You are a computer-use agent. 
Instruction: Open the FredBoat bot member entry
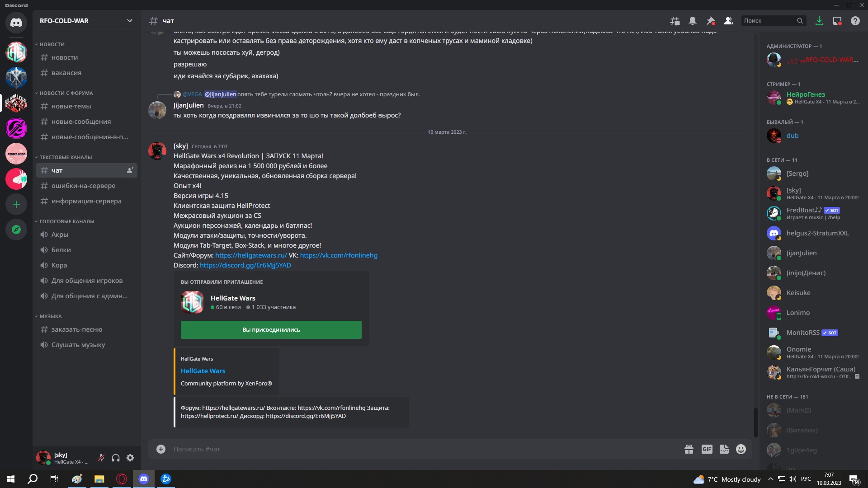click(x=813, y=213)
